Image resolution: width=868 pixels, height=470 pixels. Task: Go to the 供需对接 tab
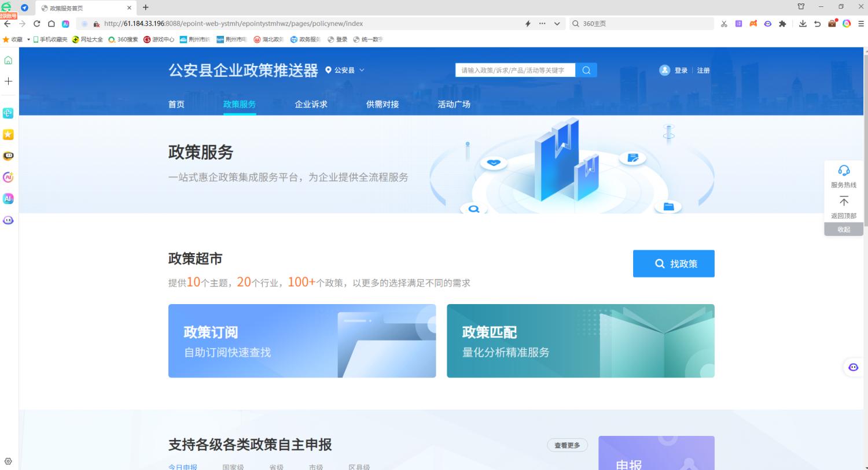pos(382,104)
